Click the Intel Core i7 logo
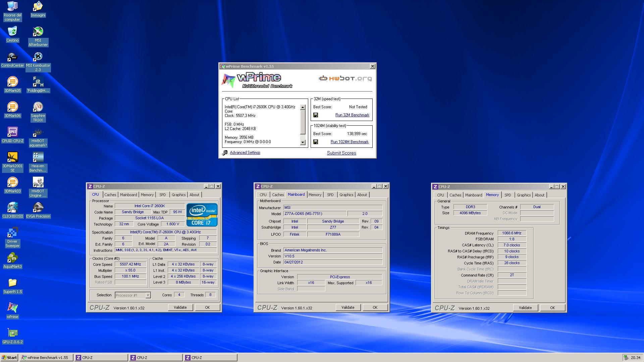 pos(202,215)
